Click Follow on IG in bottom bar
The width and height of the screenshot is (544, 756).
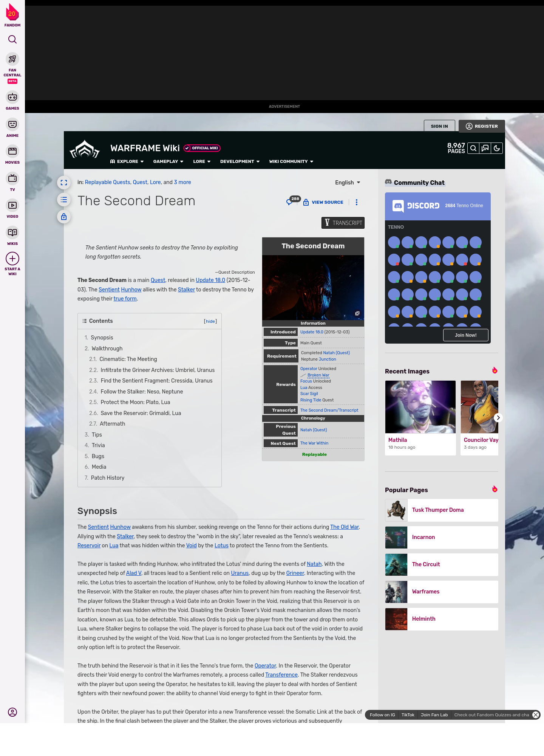tap(382, 715)
